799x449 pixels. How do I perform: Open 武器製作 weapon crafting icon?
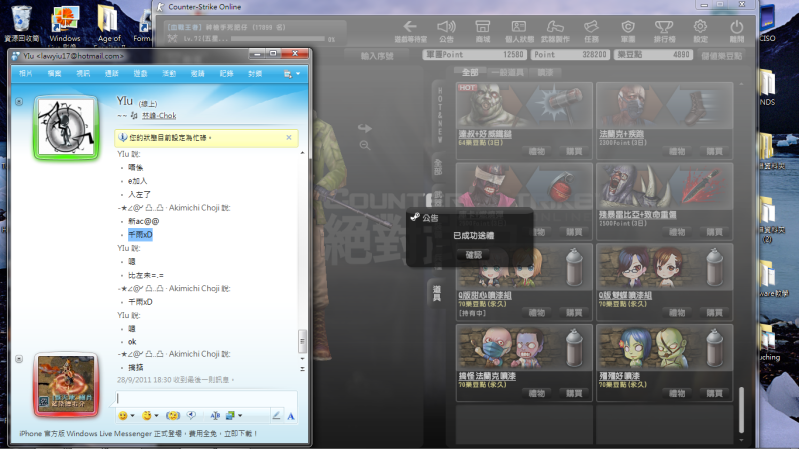[x=555, y=31]
